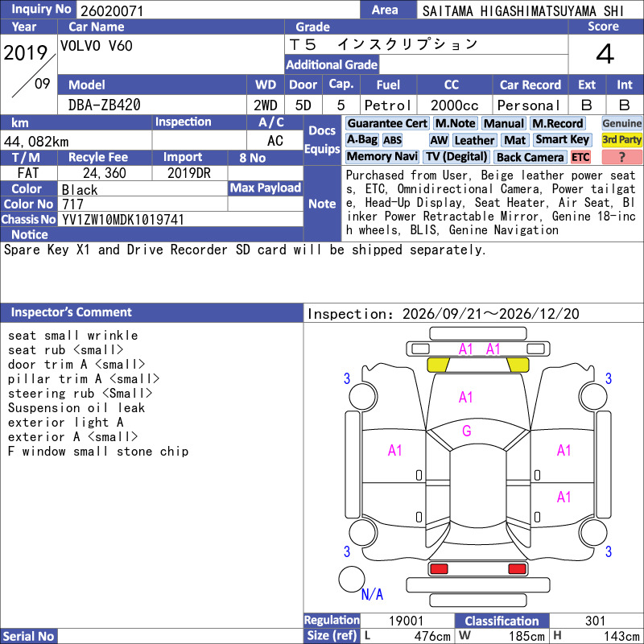Select the M.Note document badge
The image size is (644, 644).
[455, 124]
